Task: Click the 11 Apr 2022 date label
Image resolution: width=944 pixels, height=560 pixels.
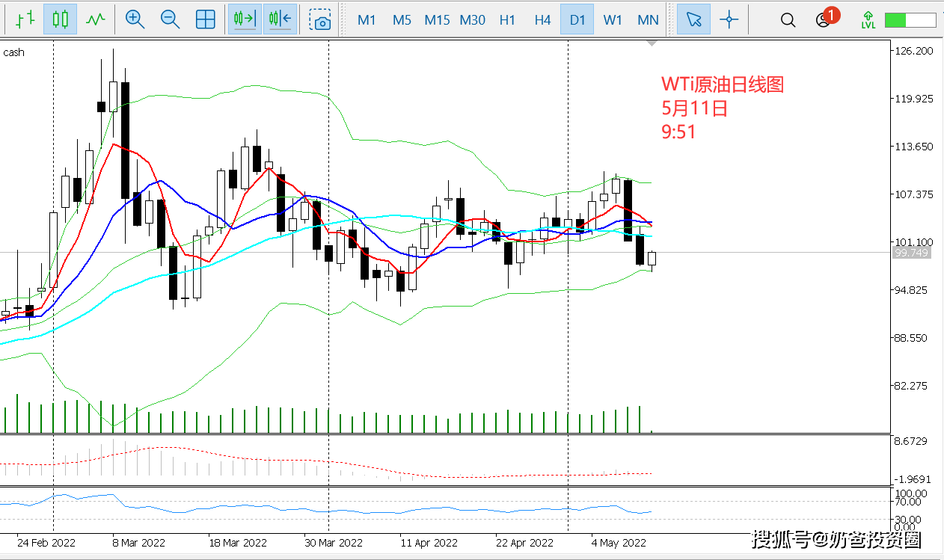Action: tap(429, 543)
